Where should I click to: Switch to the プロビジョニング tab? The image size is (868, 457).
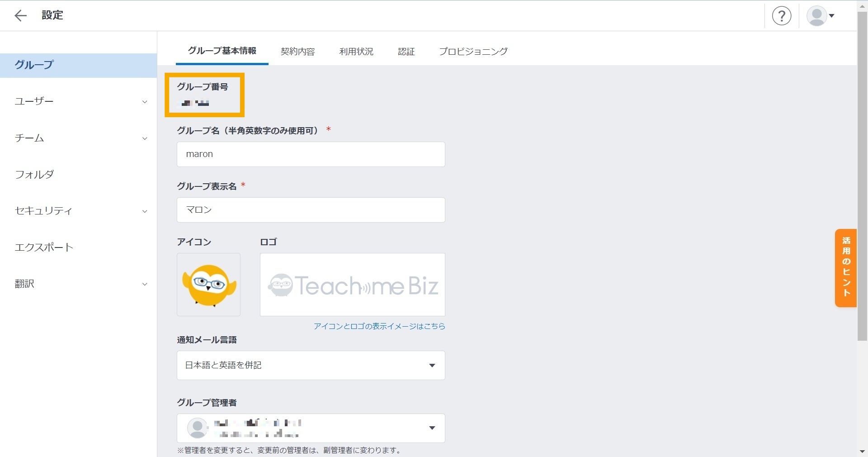pos(473,52)
